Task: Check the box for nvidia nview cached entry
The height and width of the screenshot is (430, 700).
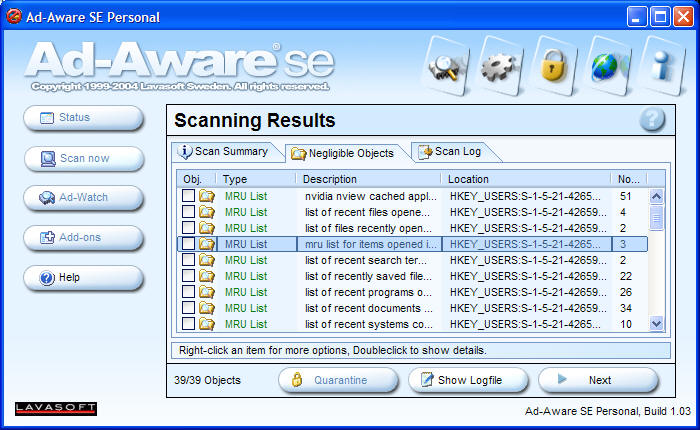Action: [188, 196]
